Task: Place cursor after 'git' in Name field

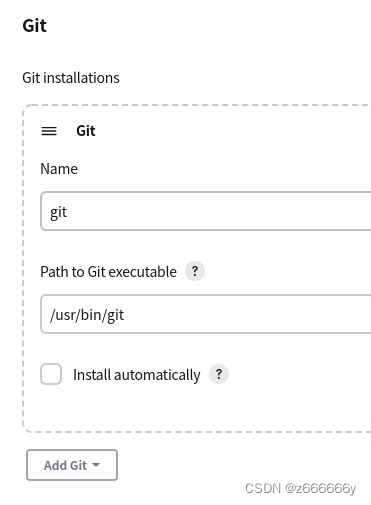Action: (68, 212)
